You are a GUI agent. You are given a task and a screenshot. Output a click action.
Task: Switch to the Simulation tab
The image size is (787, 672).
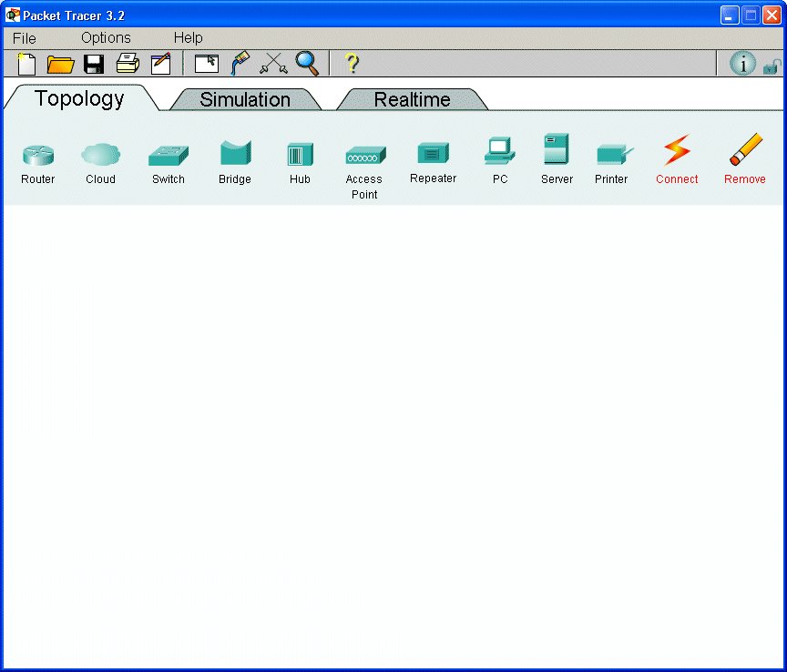245,99
